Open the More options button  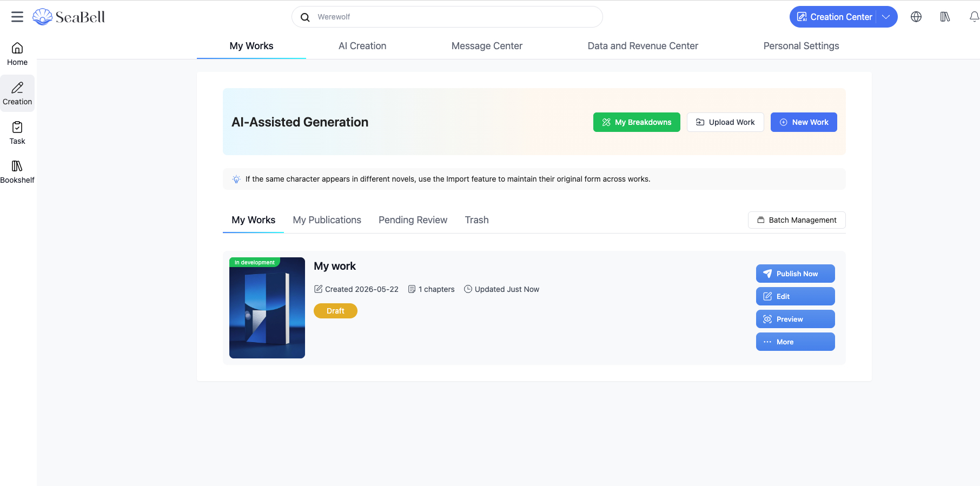click(796, 342)
